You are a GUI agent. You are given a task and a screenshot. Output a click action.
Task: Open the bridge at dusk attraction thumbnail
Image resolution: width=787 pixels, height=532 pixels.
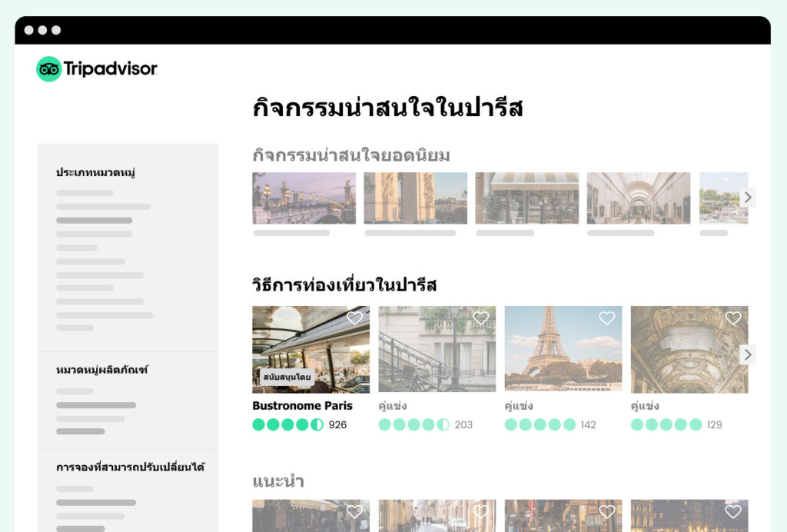[304, 198]
